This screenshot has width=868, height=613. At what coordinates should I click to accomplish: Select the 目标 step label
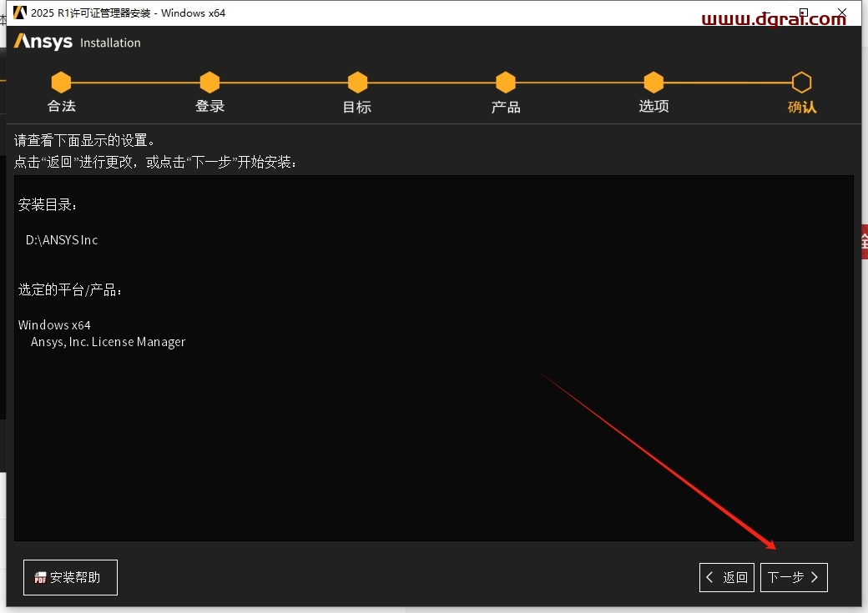[x=357, y=107]
